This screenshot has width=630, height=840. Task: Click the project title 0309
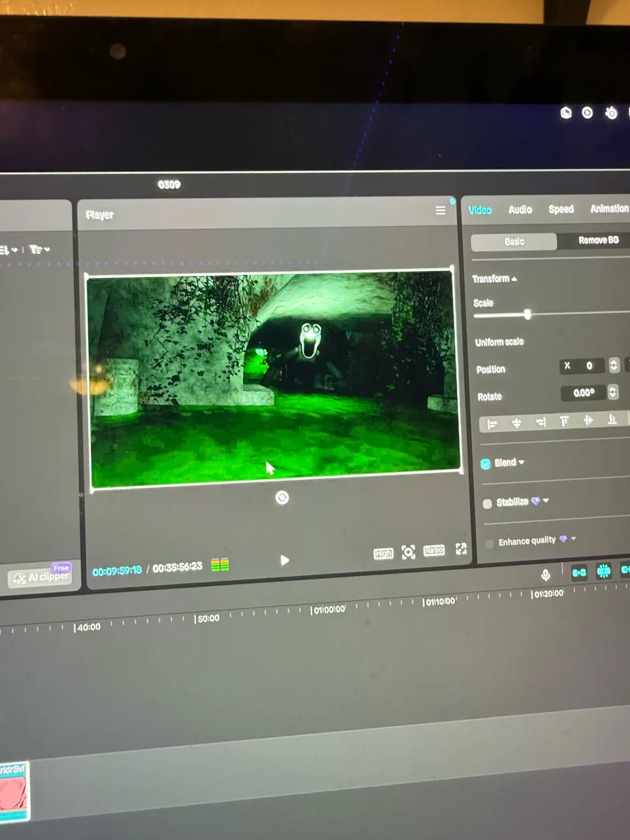click(x=169, y=185)
